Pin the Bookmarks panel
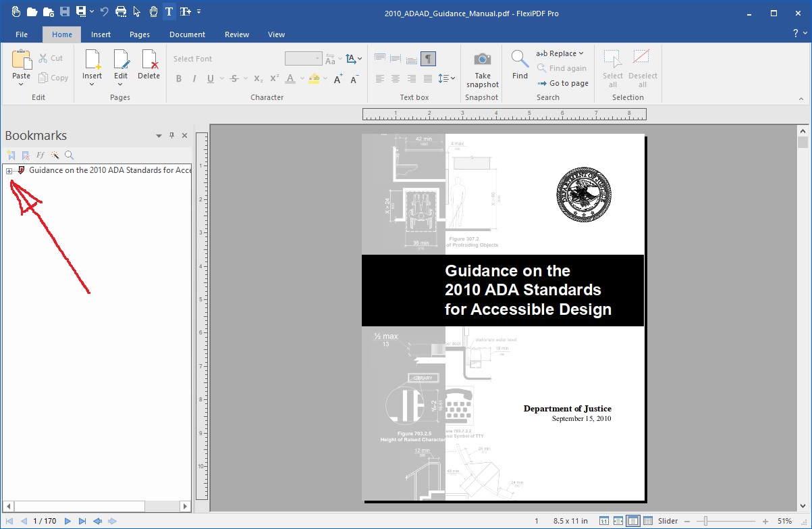812x529 pixels. pyautogui.click(x=171, y=135)
